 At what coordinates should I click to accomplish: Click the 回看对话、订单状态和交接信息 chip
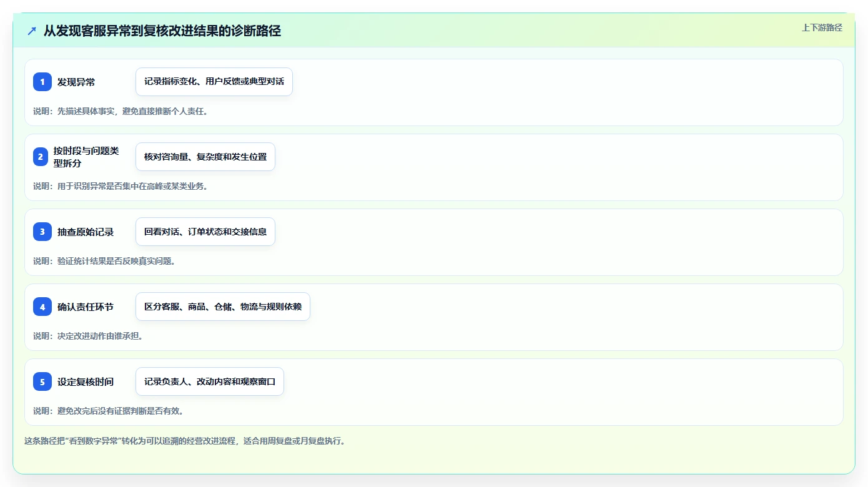click(x=205, y=232)
